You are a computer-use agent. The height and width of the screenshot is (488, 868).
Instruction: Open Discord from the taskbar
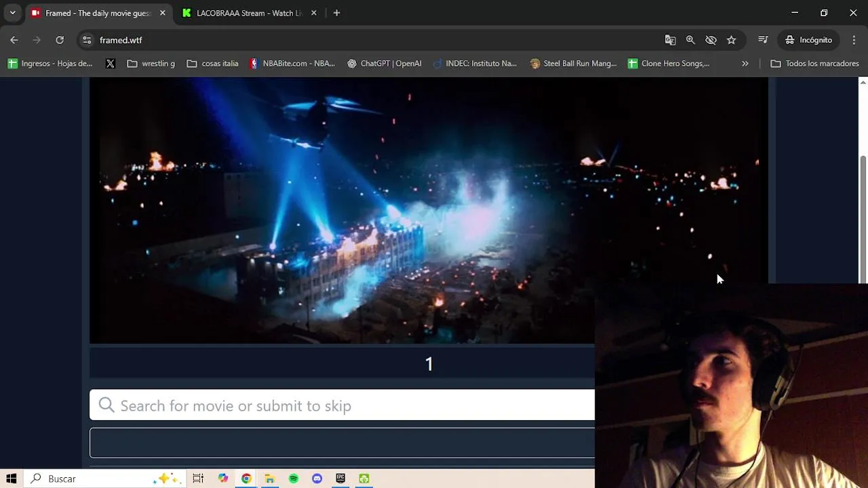[317, 479]
